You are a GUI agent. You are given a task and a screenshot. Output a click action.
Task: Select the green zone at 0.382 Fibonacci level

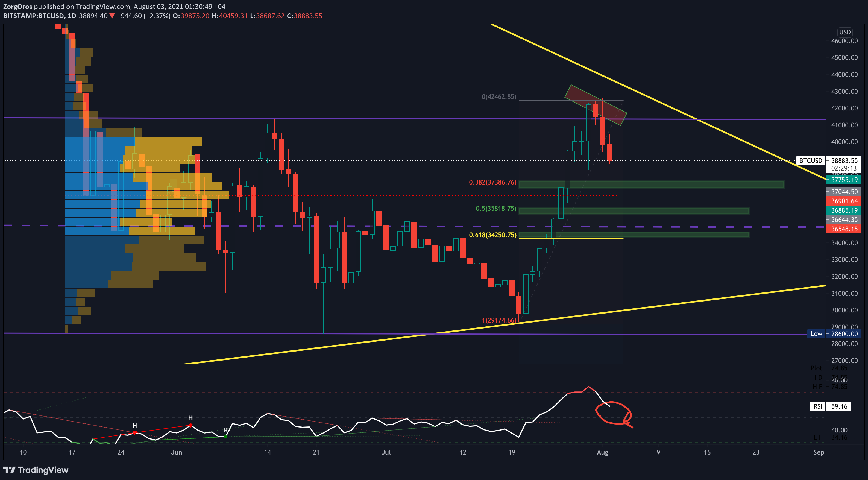(651, 185)
